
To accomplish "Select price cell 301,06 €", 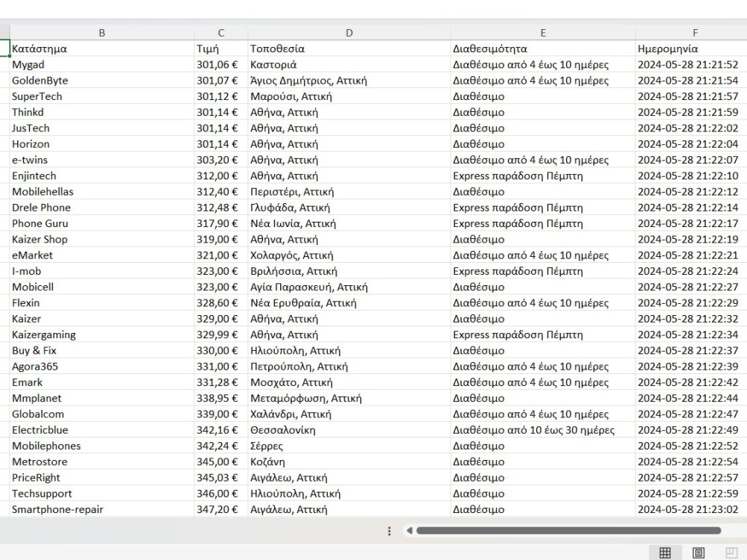I will (x=221, y=65).
